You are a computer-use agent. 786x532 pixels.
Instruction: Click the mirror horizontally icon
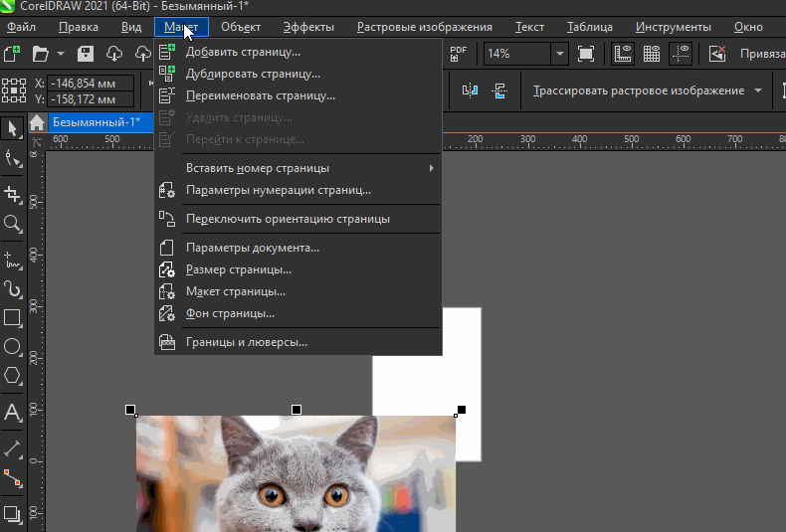470,90
